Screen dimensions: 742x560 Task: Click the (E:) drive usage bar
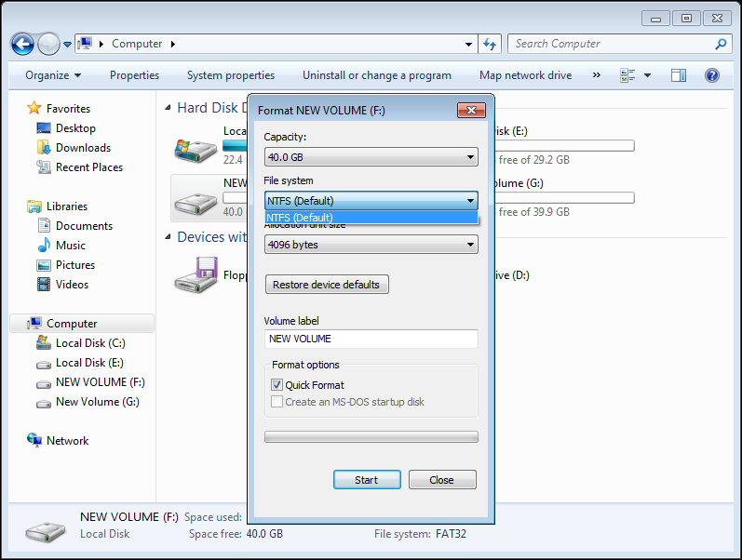pos(564,146)
